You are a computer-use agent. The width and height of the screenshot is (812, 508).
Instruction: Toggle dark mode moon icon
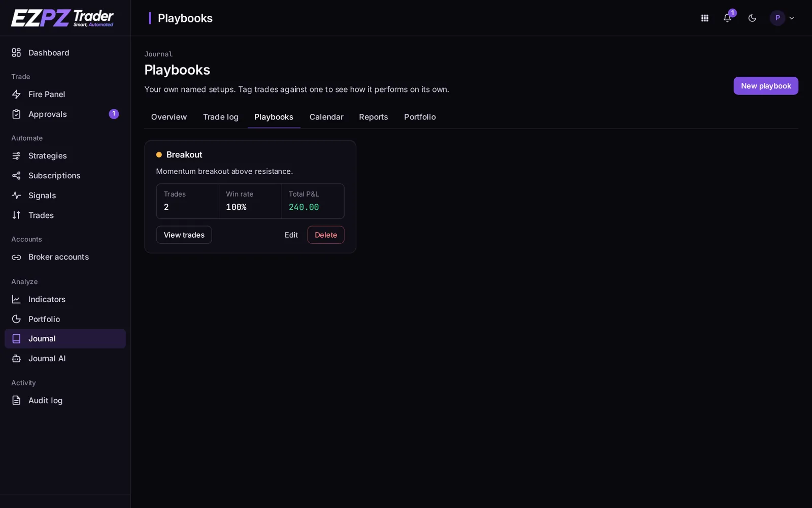point(752,18)
